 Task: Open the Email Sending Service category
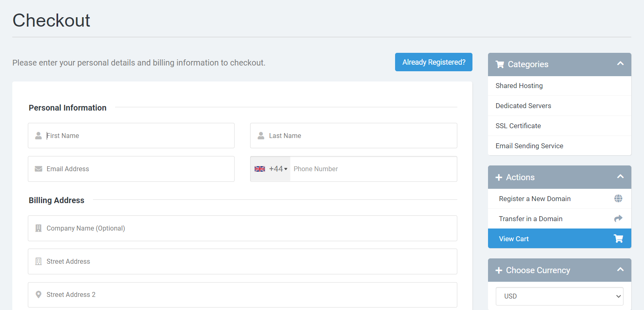coord(560,146)
